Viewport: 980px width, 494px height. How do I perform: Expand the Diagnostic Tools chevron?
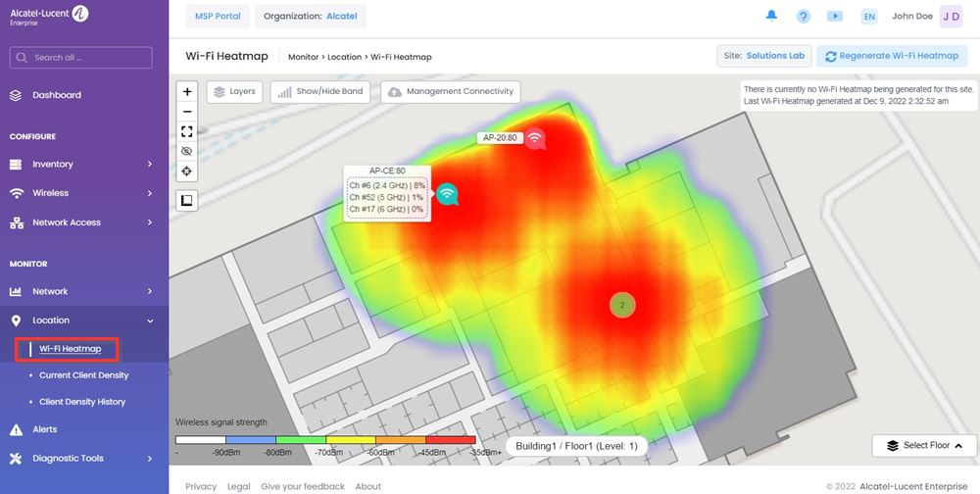tap(149, 459)
